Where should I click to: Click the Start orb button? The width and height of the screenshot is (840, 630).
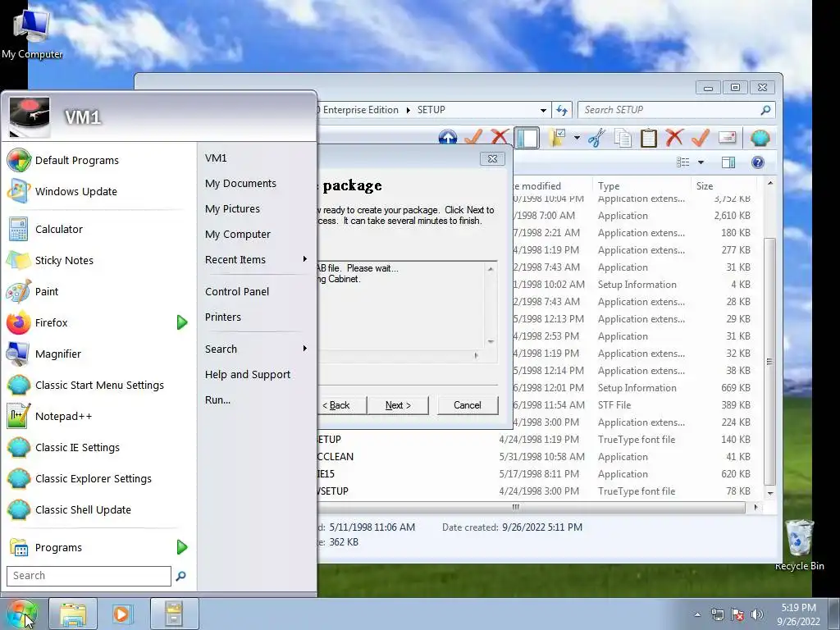click(22, 614)
